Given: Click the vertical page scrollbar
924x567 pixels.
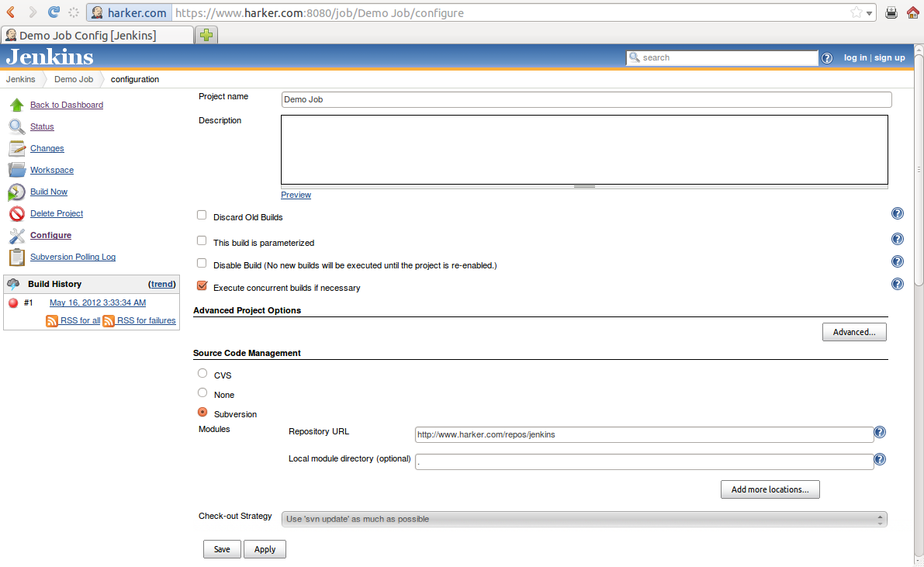Looking at the screenshot, I should pos(919,170).
